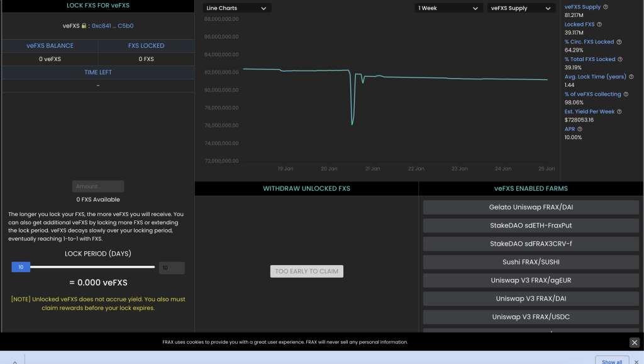Click the 21 Jan axis label
The image size is (644, 364).
point(372,169)
